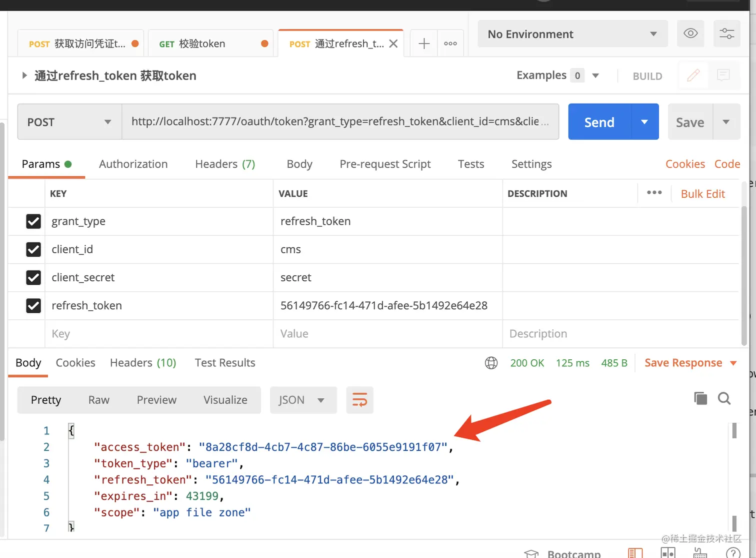Switch response view to Preview
This screenshot has width=756, height=558.
156,400
